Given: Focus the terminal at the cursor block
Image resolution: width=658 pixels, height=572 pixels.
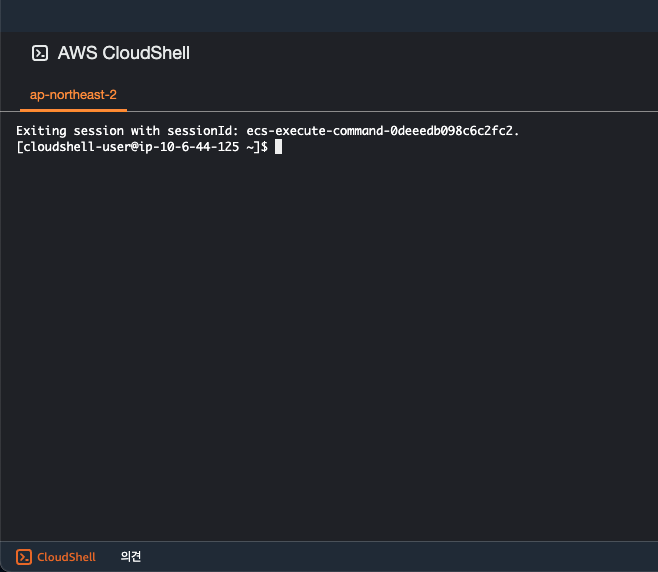Looking at the screenshot, I should pos(278,147).
